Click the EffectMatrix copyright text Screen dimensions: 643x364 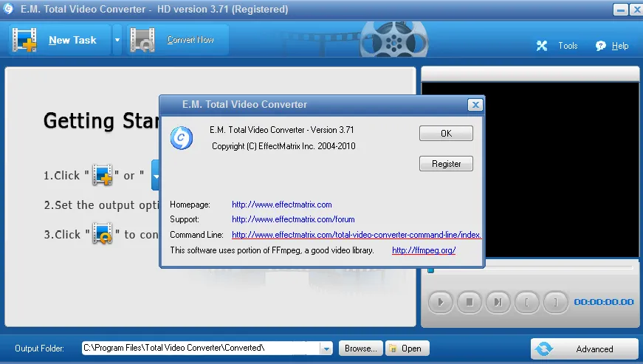pos(283,146)
